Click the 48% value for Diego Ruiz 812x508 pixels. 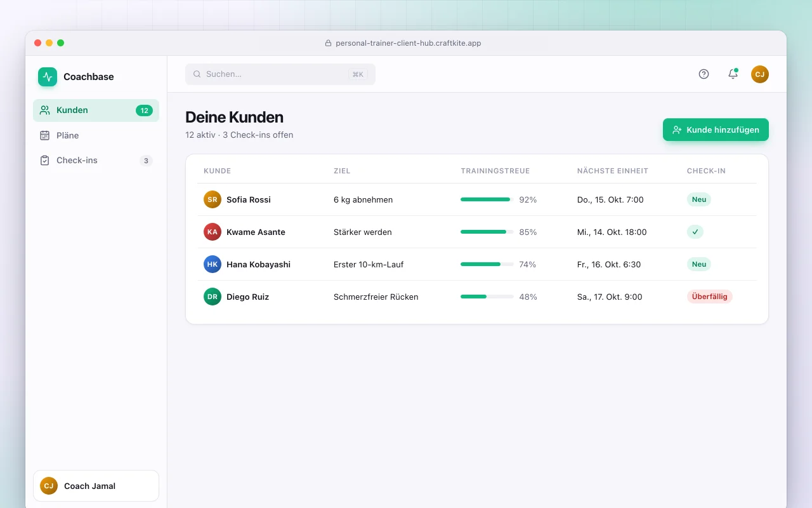(x=528, y=297)
